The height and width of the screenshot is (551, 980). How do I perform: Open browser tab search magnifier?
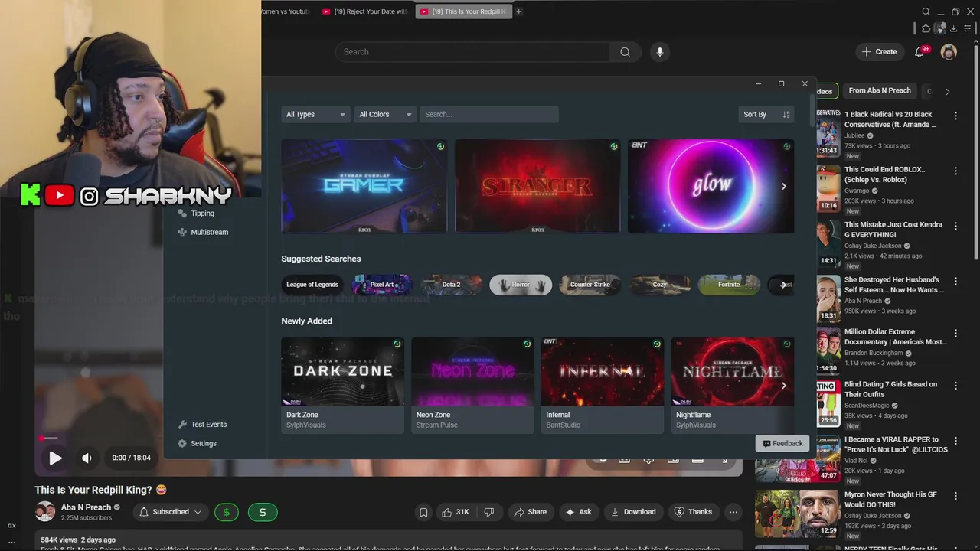click(x=926, y=11)
